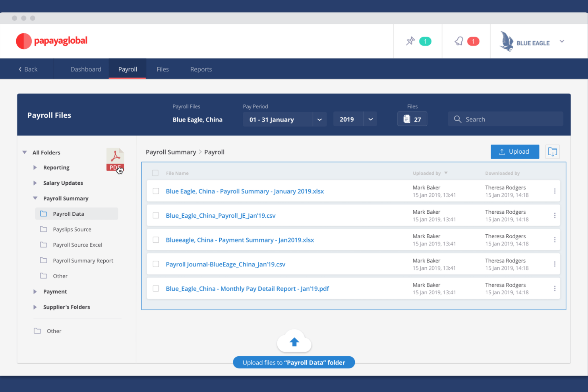This screenshot has width=588, height=392.
Task: Select the Monthly Pay Detail Report checkbox
Action: tap(155, 288)
